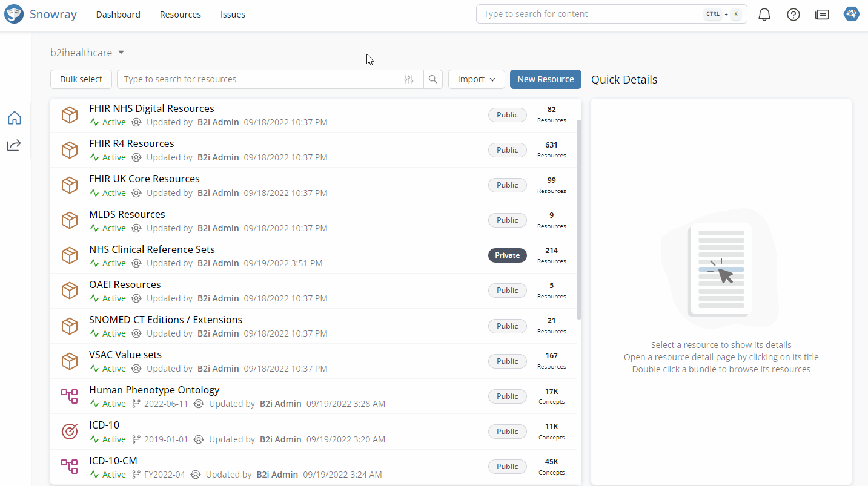This screenshot has height=486, width=868.
Task: Click the ICD-10 target icon
Action: 70,432
